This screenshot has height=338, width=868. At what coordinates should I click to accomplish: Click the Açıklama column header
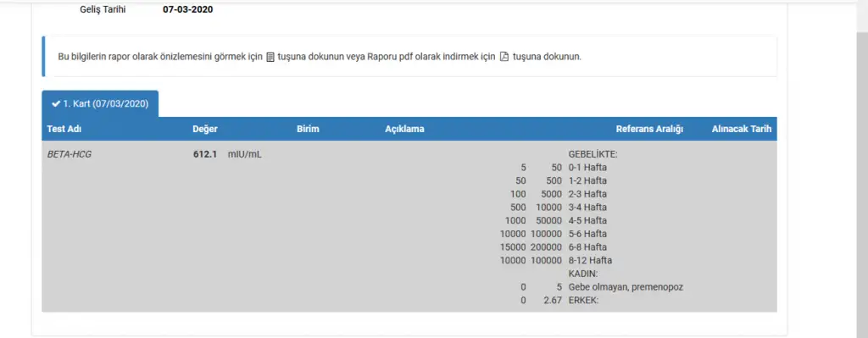[x=404, y=129]
